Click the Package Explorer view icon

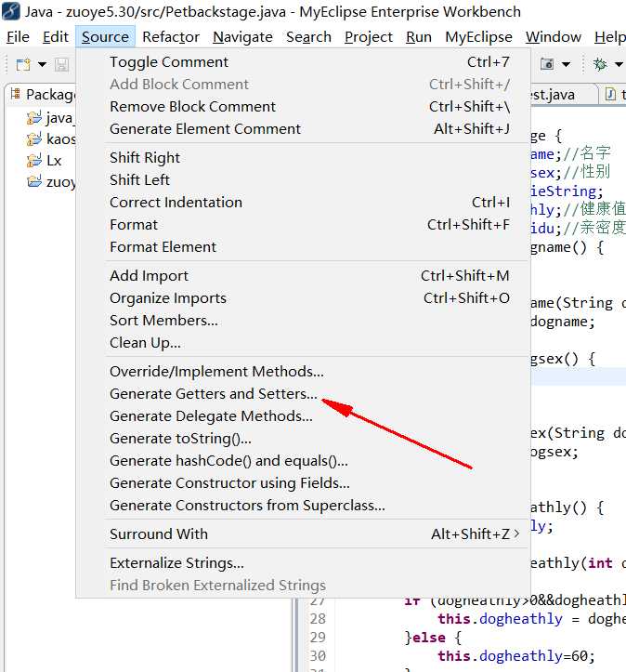click(16, 95)
